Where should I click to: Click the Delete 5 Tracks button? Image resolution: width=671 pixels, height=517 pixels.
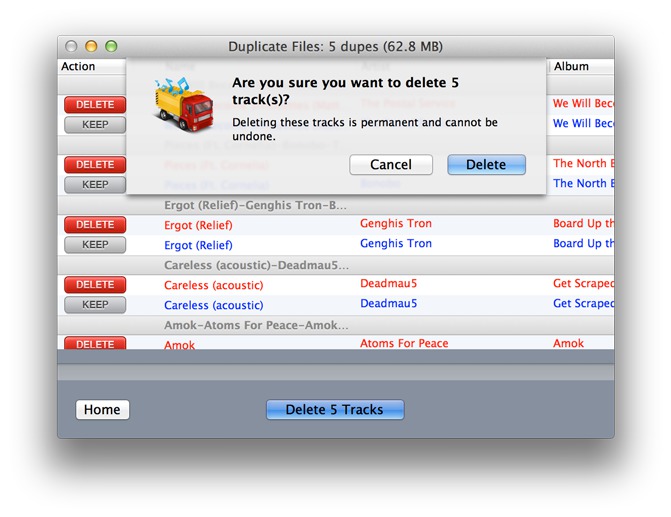pos(335,410)
